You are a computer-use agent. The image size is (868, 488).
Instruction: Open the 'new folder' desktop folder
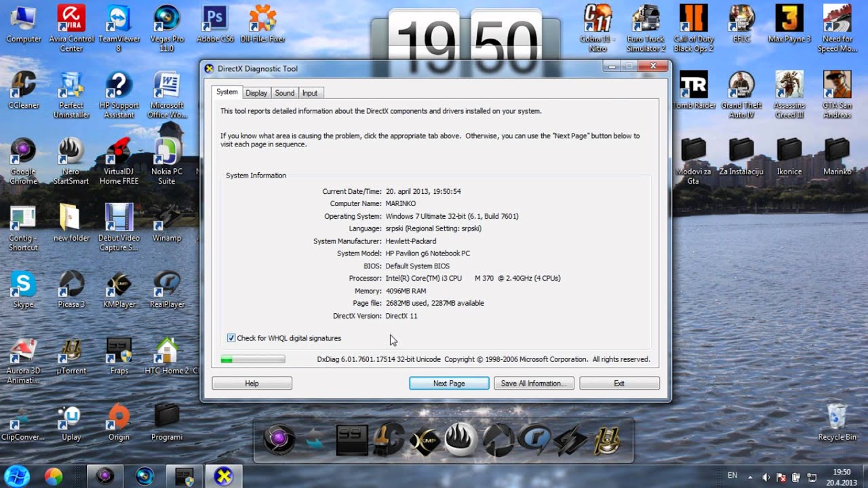pyautogui.click(x=71, y=223)
